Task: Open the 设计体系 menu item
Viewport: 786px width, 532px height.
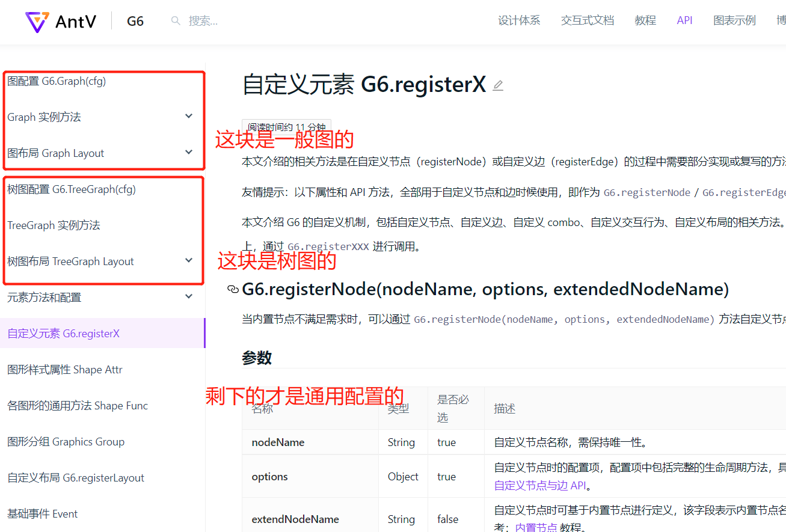Action: pyautogui.click(x=519, y=20)
